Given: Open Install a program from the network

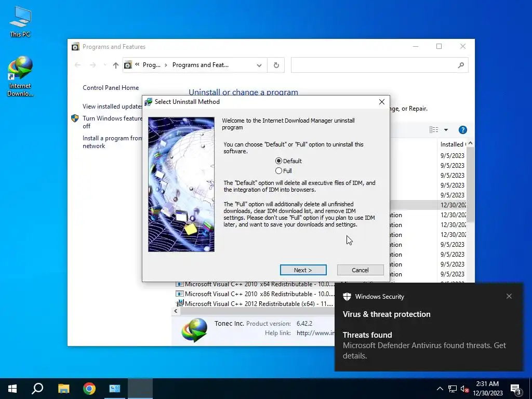Looking at the screenshot, I should tap(112, 142).
